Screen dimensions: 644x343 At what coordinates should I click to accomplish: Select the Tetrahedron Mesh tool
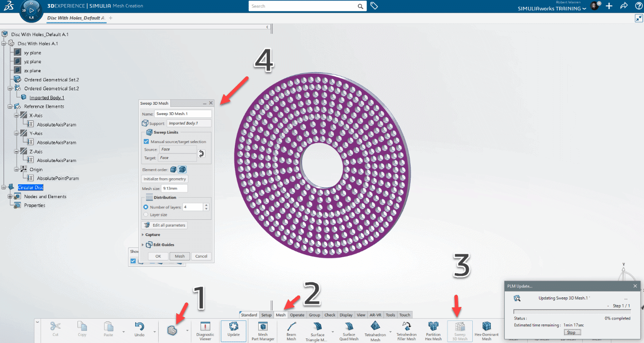coord(375,331)
